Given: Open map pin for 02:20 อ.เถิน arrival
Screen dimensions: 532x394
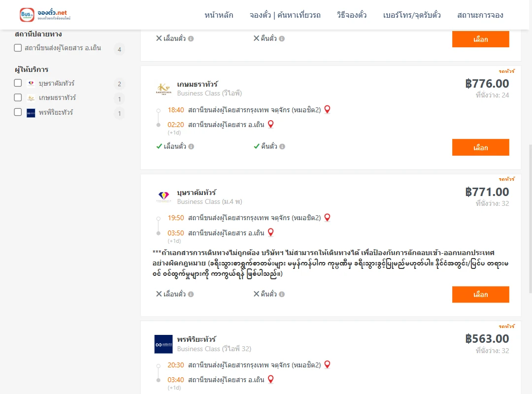Looking at the screenshot, I should [x=270, y=124].
